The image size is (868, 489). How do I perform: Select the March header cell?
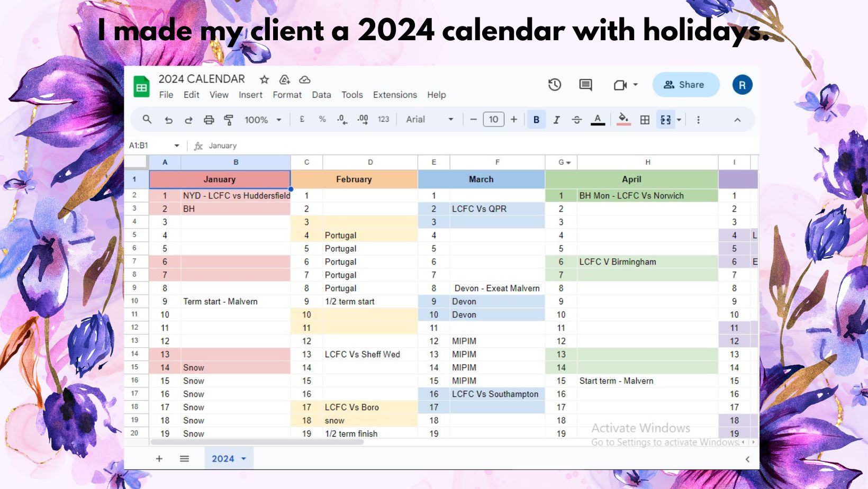pyautogui.click(x=481, y=179)
